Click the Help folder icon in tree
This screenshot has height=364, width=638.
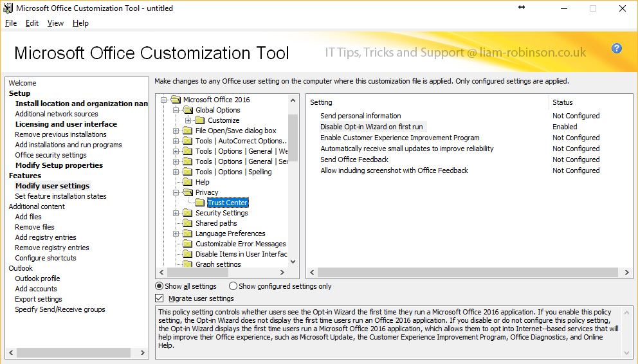[x=188, y=182]
